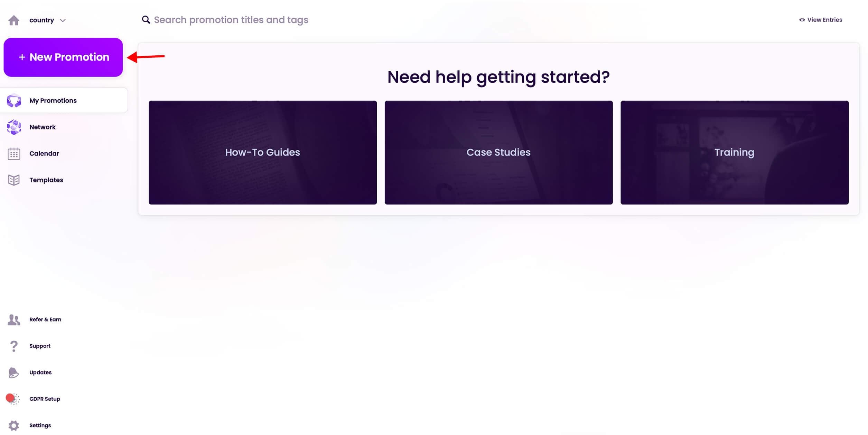Image resolution: width=868 pixels, height=435 pixels.
Task: Click the My Promotions shield icon
Action: click(x=14, y=101)
